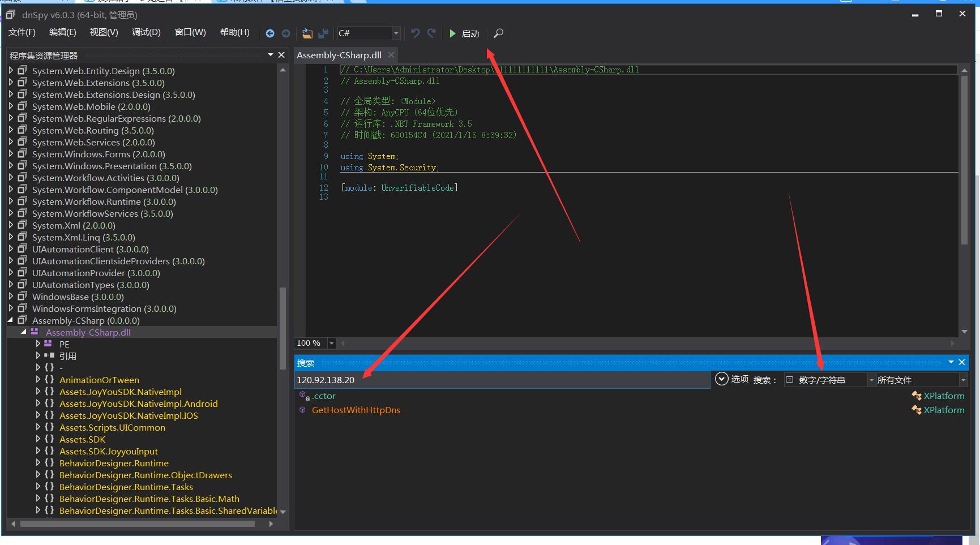Select the GetHostWithHttpDns search result
This screenshot has width=980, height=545.
click(356, 410)
